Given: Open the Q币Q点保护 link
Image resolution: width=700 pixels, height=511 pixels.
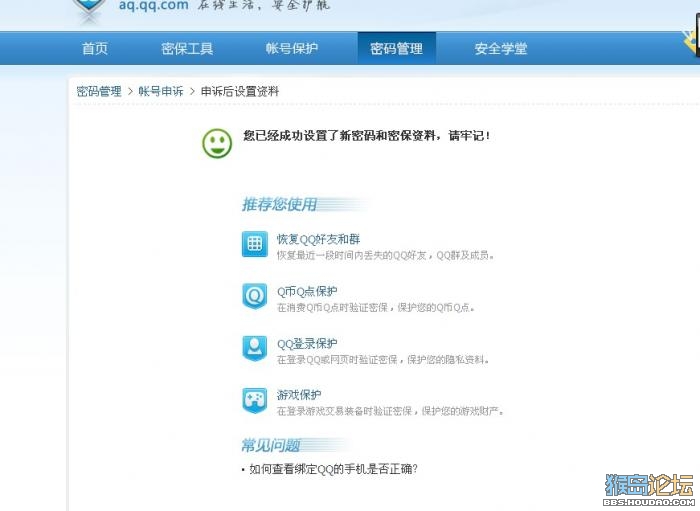Looking at the screenshot, I should coord(307,291).
